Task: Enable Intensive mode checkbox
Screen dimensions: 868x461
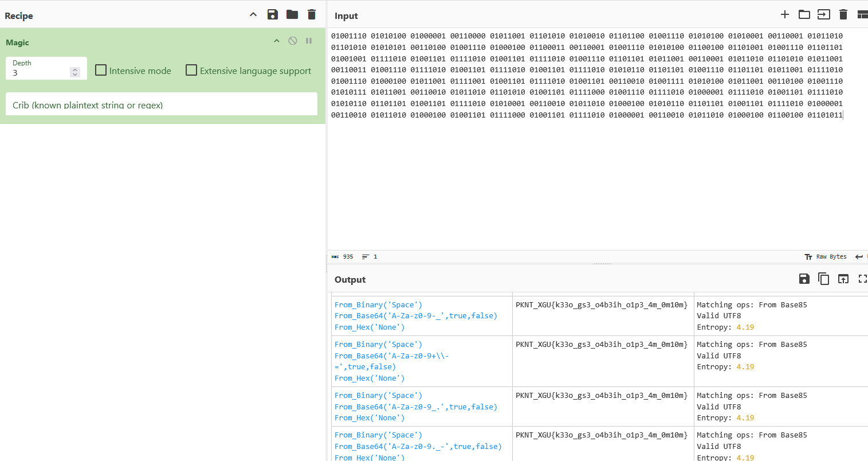Action: click(101, 70)
